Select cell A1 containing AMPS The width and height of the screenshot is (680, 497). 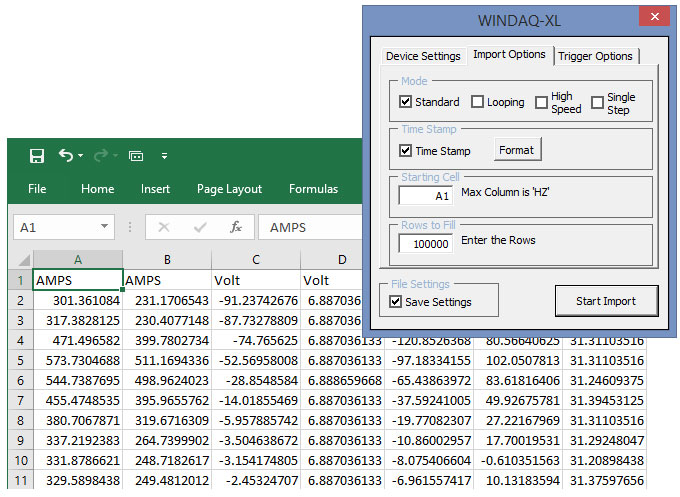(78, 280)
